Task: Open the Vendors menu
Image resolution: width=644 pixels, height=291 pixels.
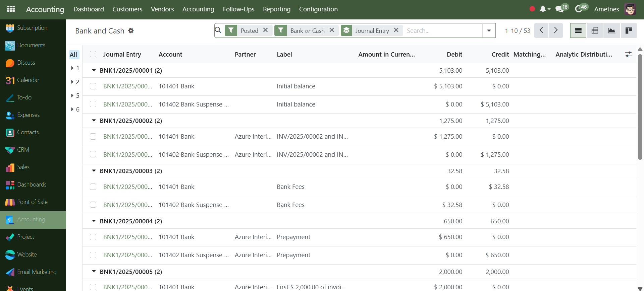Action: 162,9
